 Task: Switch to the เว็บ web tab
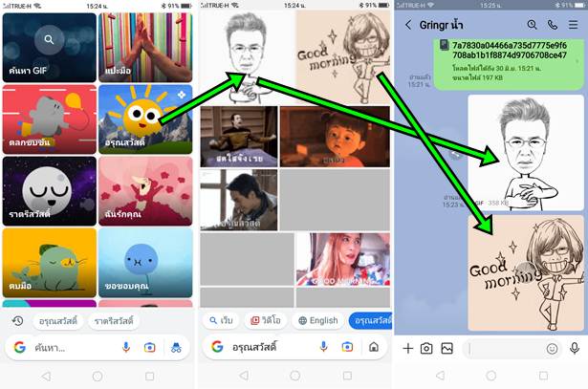[x=221, y=321]
